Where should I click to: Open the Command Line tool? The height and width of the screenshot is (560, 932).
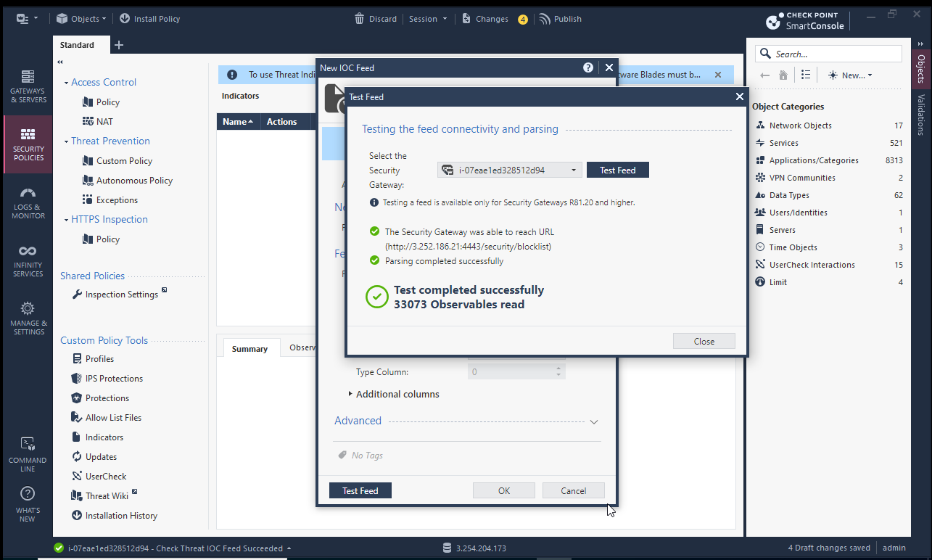coord(28,453)
